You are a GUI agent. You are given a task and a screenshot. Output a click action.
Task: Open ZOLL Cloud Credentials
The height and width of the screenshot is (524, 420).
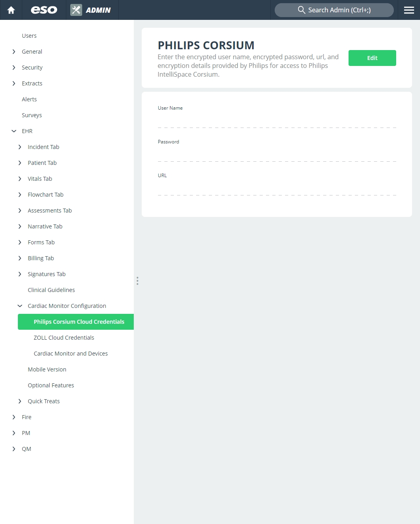click(x=64, y=338)
